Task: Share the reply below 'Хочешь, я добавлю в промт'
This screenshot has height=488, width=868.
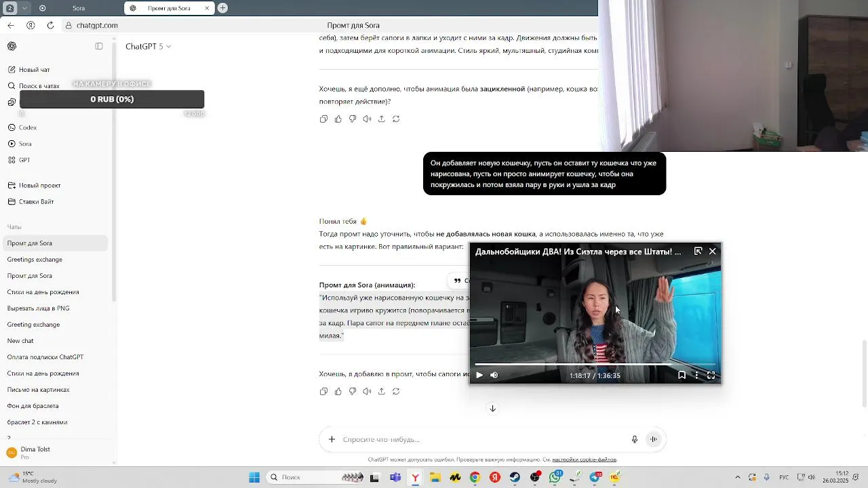Action: [381, 391]
